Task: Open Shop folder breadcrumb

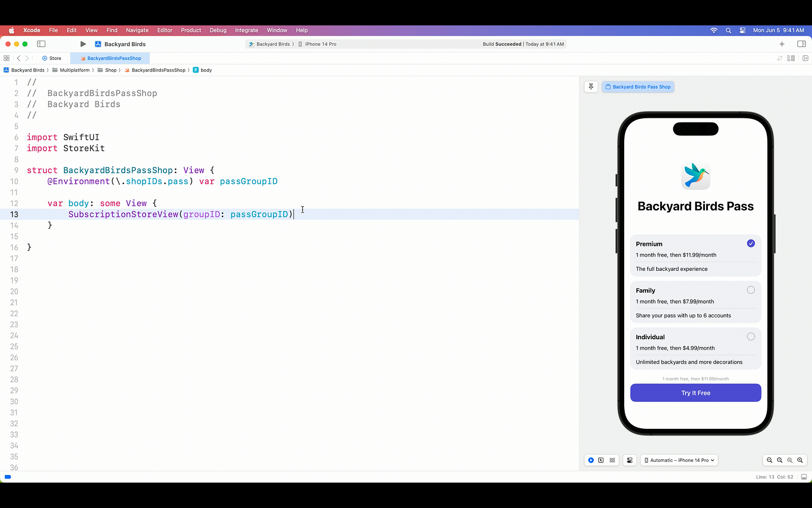Action: pos(108,70)
